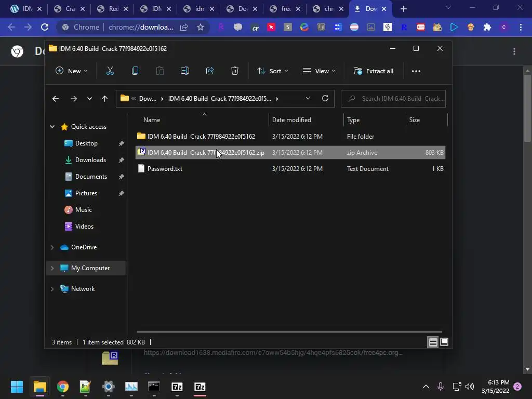Switch to the Chrome tab labeled idm
The height and width of the screenshot is (399, 532).
(199, 9)
